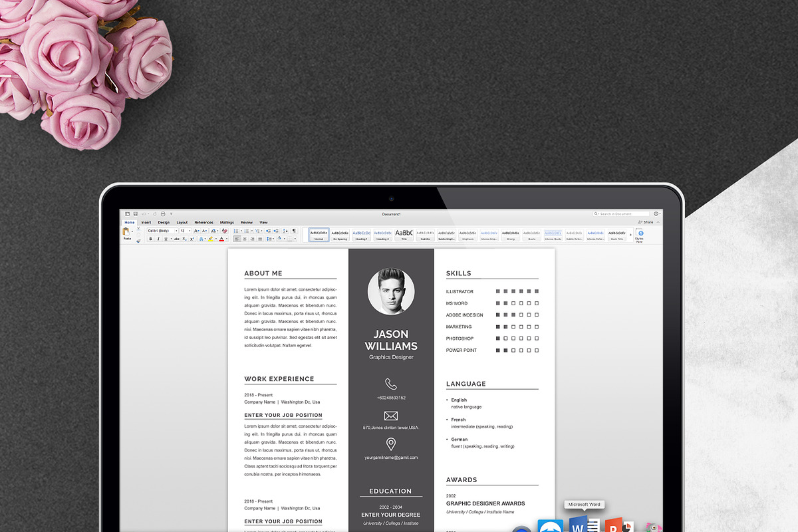
Task: Click the Clear Formatting eraser icon
Action: click(224, 231)
